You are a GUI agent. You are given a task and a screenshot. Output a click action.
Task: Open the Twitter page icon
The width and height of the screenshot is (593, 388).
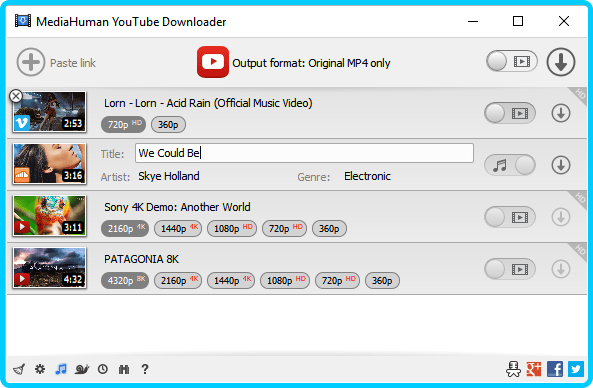pos(576,369)
